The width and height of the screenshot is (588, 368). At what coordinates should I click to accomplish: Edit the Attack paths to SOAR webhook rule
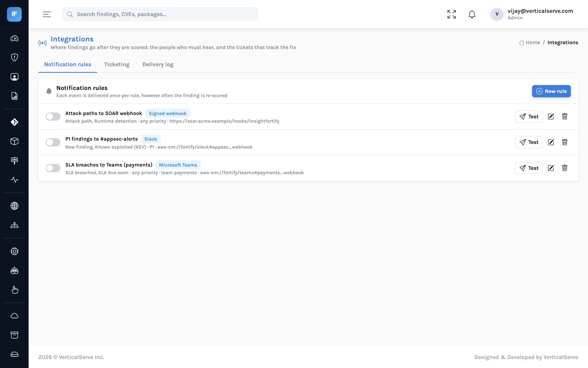click(551, 116)
